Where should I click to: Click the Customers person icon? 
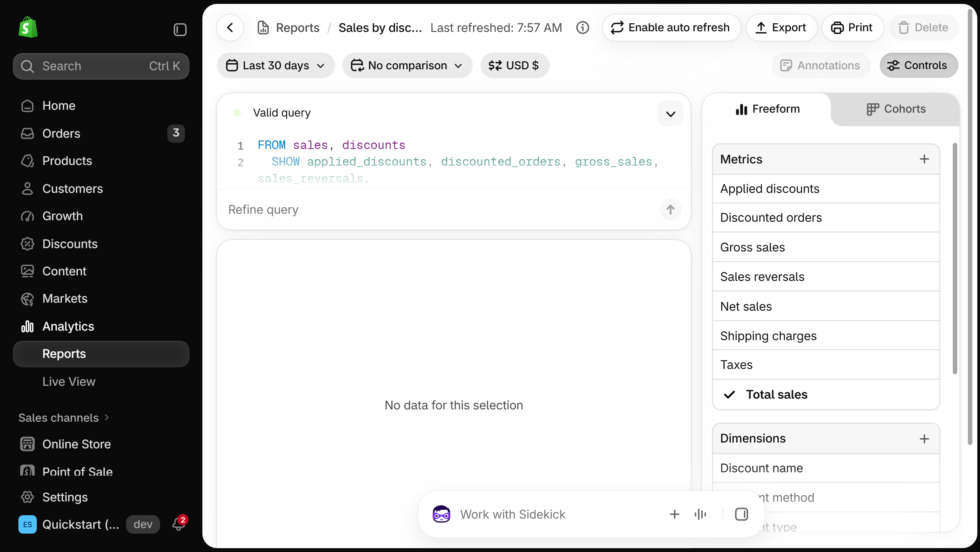tap(27, 188)
